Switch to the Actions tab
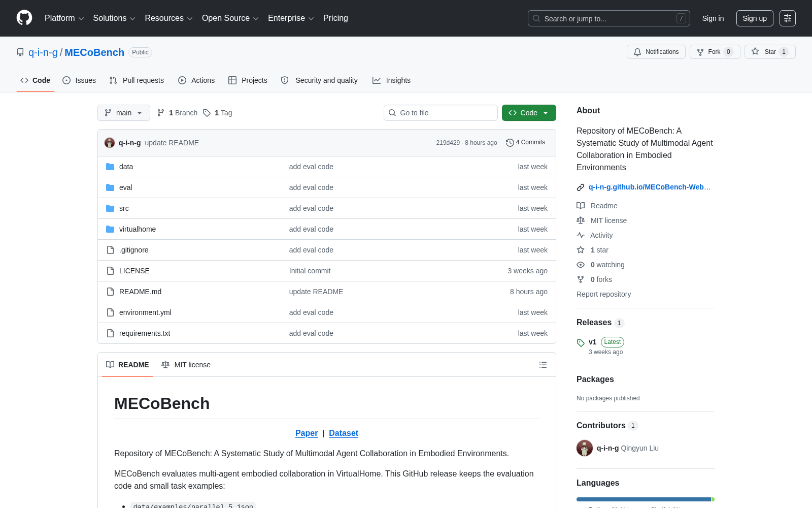 click(x=196, y=80)
